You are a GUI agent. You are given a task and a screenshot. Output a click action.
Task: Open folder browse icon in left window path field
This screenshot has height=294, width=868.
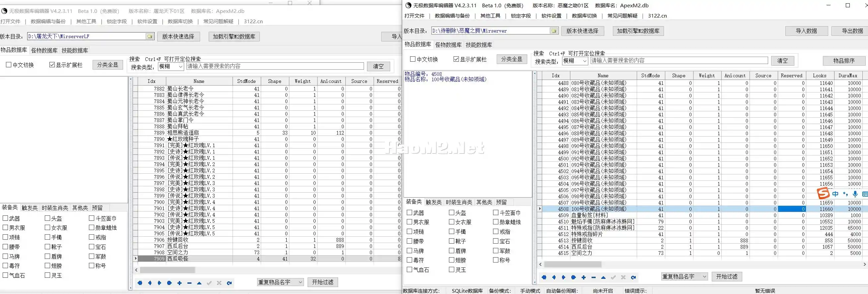tap(150, 36)
